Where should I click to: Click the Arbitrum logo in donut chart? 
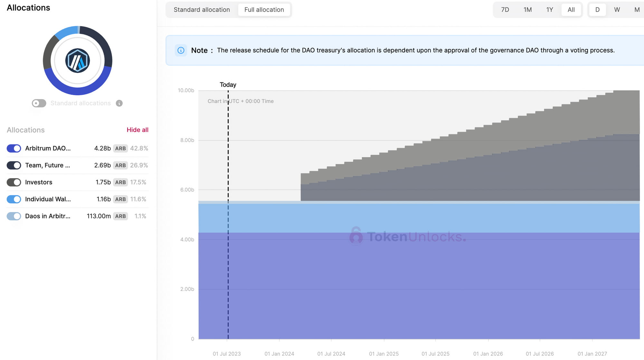click(x=77, y=60)
